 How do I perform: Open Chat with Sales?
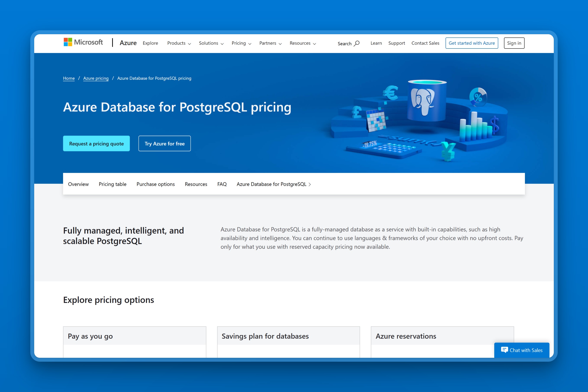pyautogui.click(x=522, y=350)
